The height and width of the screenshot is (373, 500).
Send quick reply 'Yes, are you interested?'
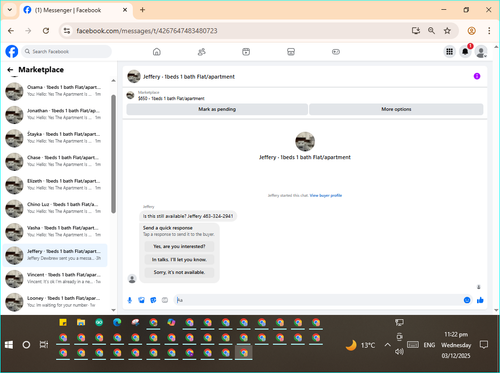pos(179,247)
